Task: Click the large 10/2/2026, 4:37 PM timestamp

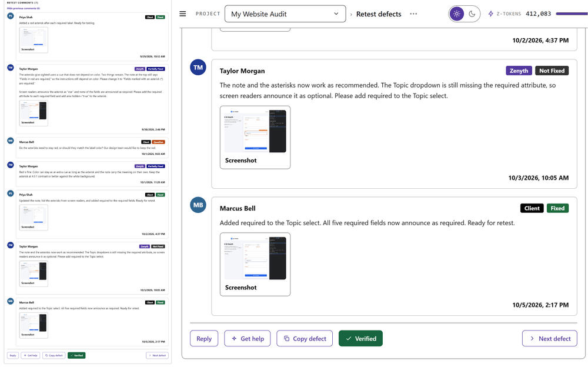Action: (x=540, y=40)
